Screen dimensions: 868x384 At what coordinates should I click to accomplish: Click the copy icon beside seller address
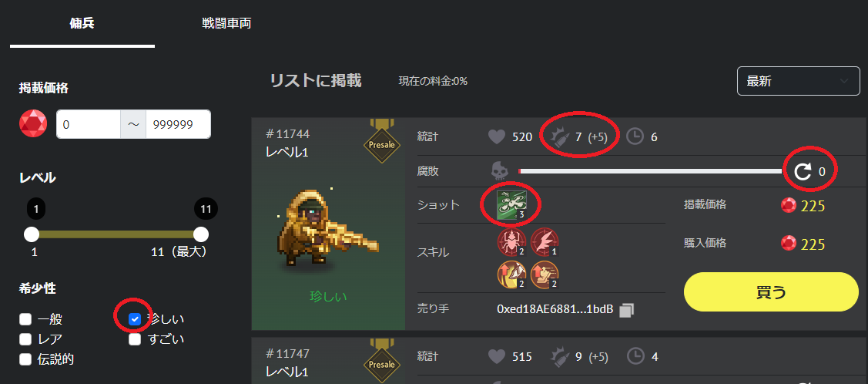(626, 310)
